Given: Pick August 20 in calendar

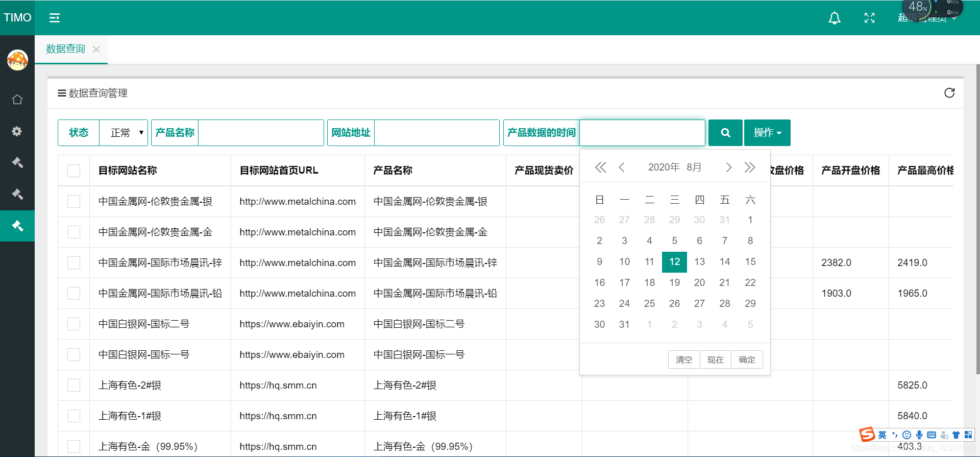Looking at the screenshot, I should click(699, 283).
